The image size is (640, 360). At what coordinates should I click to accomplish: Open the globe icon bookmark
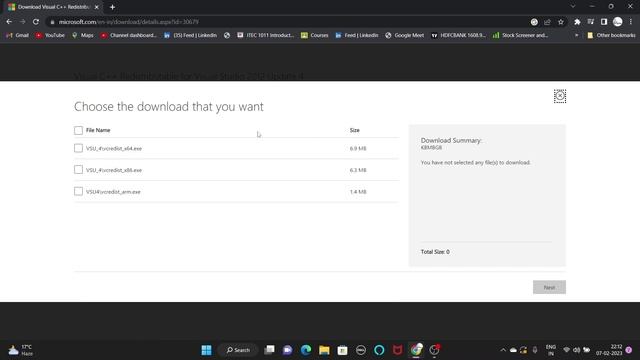(x=227, y=36)
